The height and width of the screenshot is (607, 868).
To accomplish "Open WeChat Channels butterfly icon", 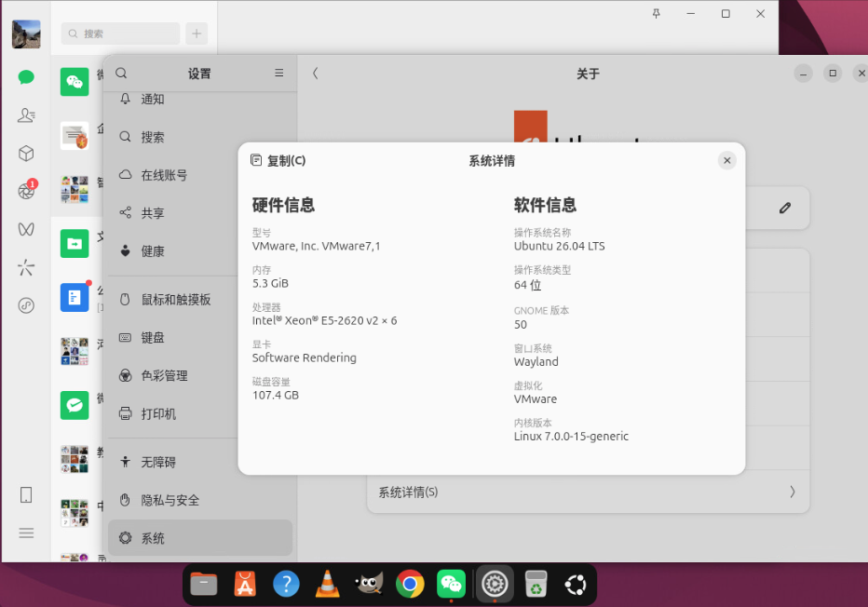I will 26,229.
